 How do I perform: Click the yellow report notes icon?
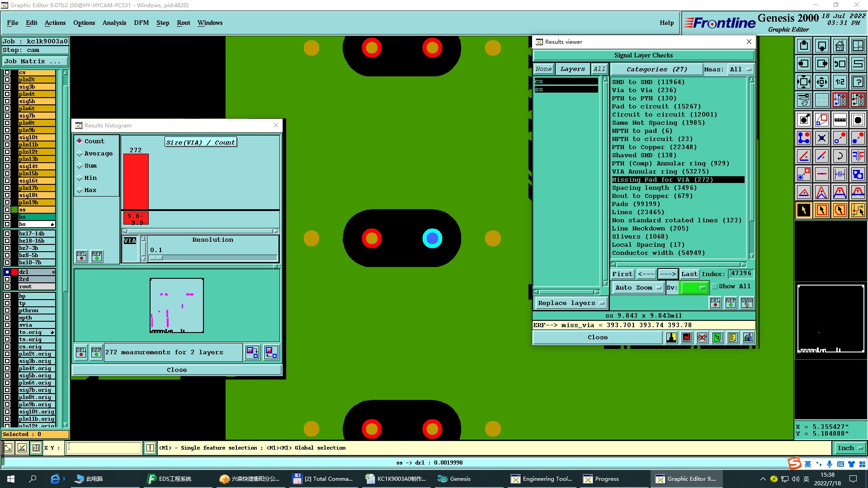[733, 338]
